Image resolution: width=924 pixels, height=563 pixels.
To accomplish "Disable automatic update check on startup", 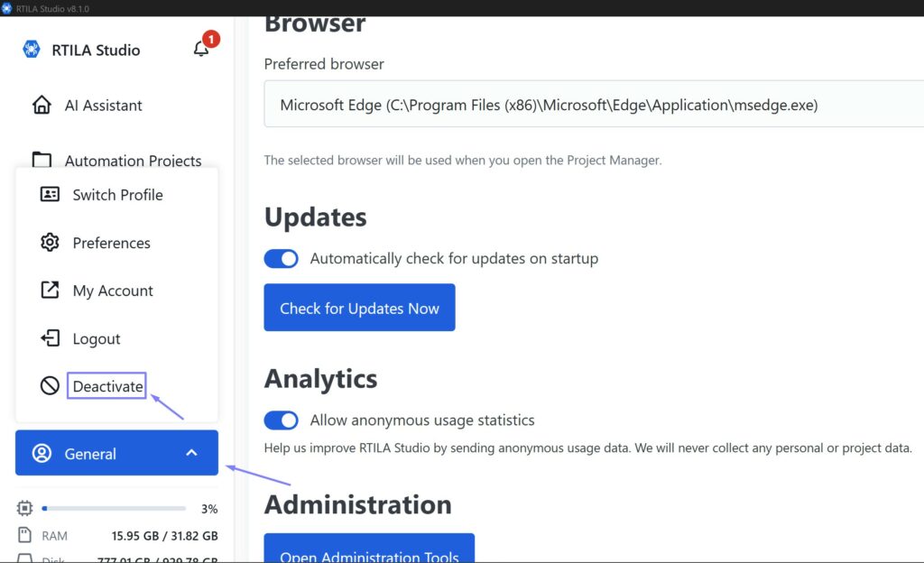I will 281,259.
